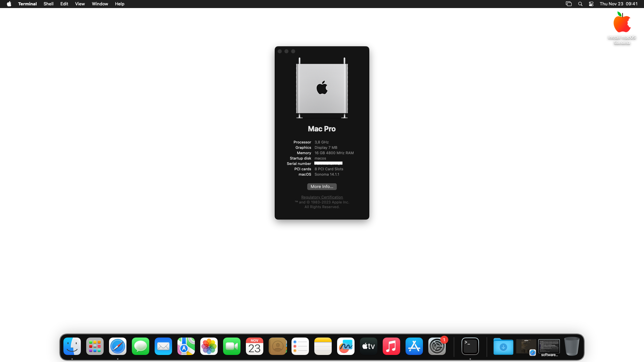
Task: Open Maps from the Dock
Action: tap(186, 346)
